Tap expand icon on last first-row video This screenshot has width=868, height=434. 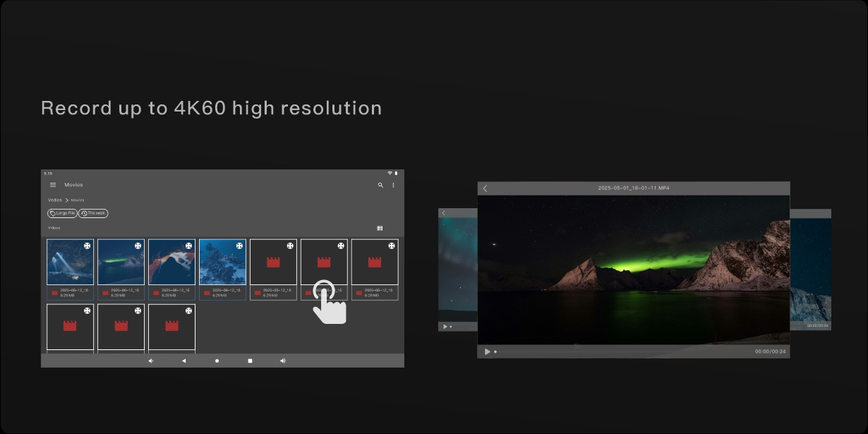(x=392, y=246)
